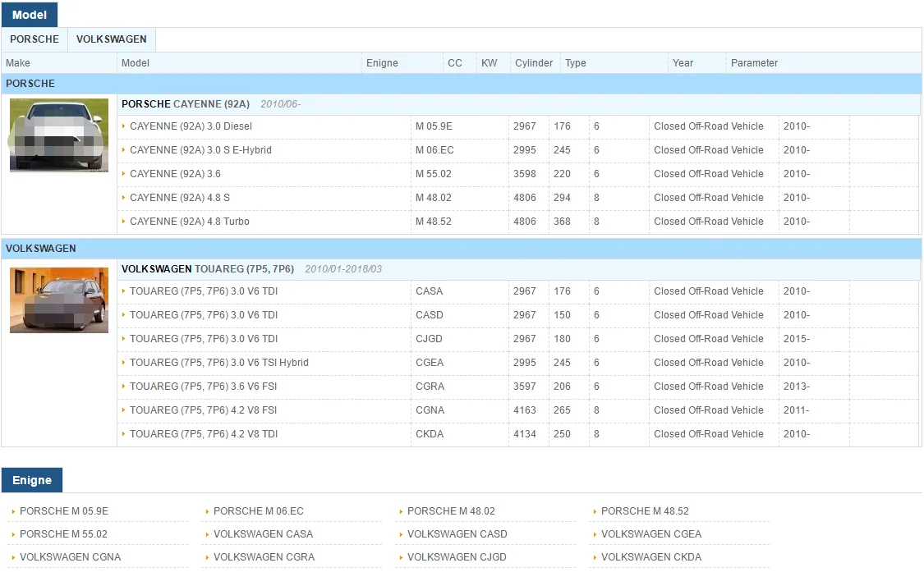Click the 3598 displacement value
924x572 pixels.
click(x=525, y=174)
